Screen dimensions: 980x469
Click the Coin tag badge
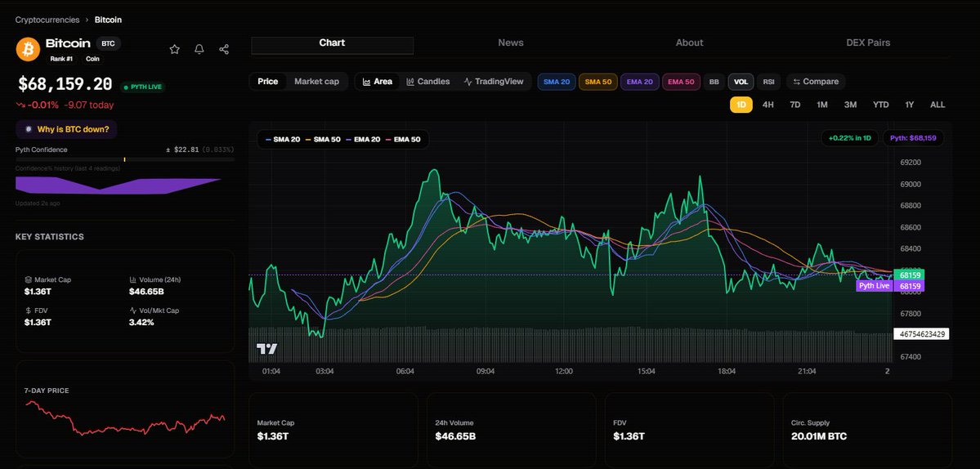[x=92, y=59]
